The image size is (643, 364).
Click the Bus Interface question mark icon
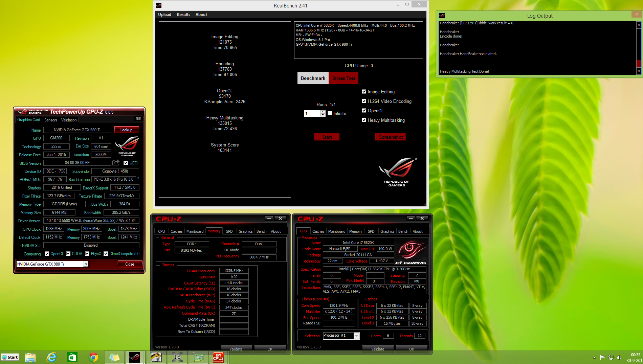coord(138,179)
